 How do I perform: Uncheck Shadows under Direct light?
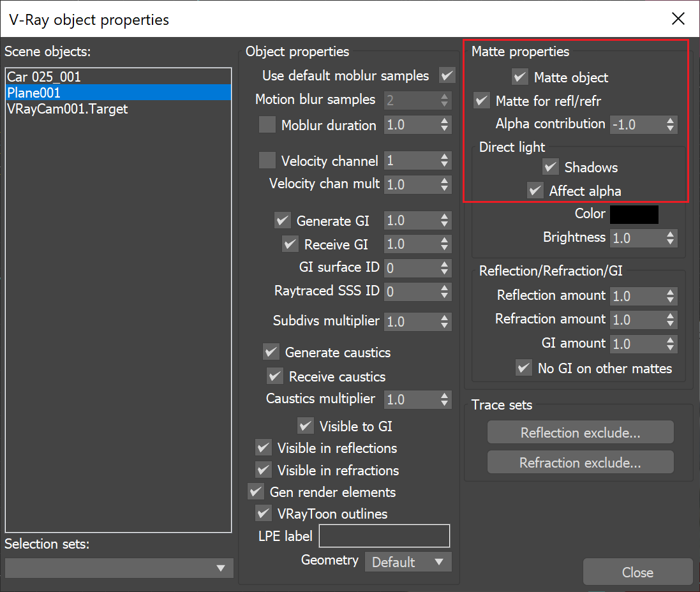551,167
